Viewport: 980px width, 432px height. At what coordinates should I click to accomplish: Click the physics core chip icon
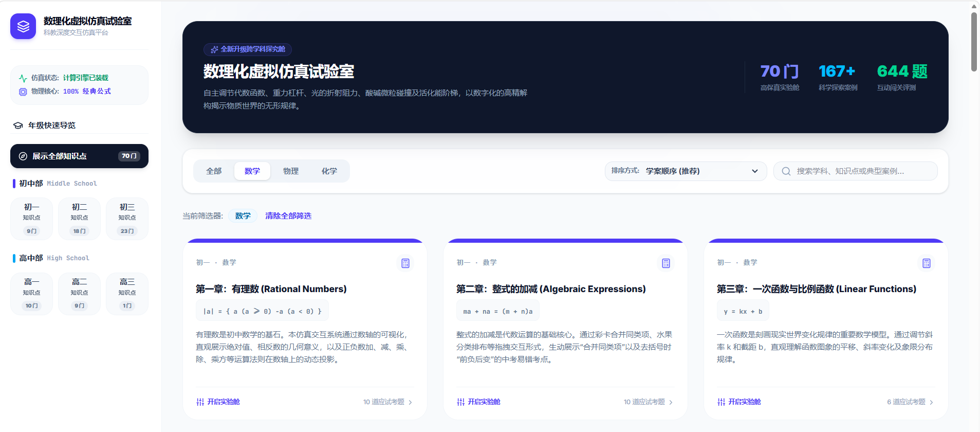pos(23,92)
